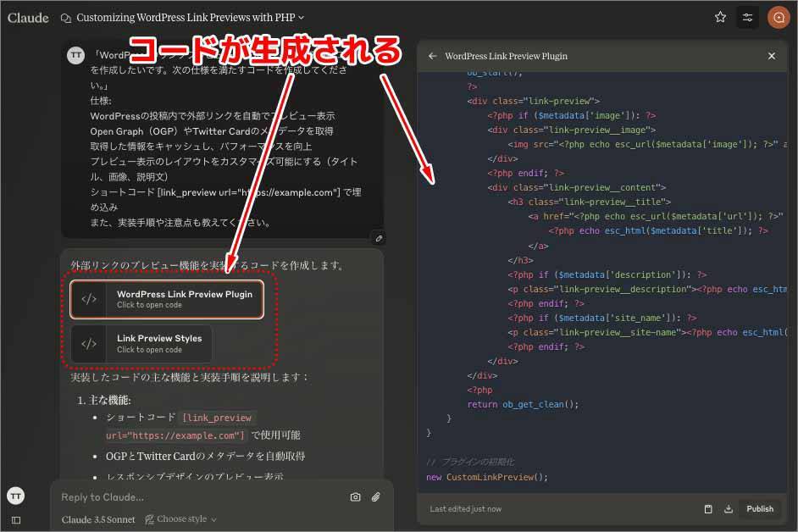This screenshot has width=798, height=532.
Task: Star this conversation
Action: click(x=720, y=17)
